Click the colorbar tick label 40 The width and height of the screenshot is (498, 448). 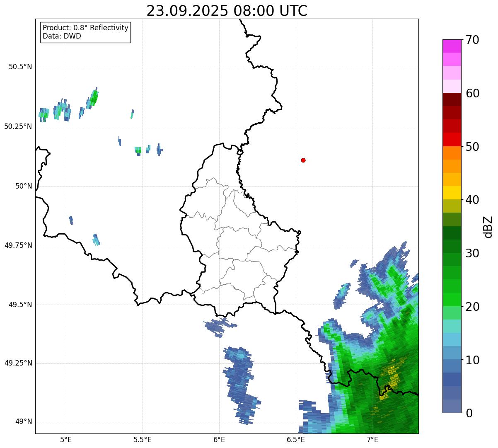point(472,200)
